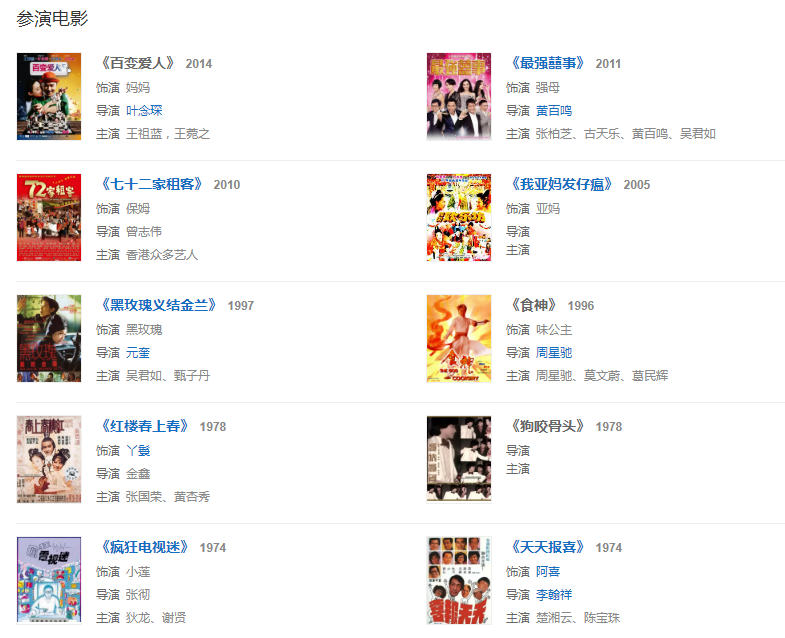Viewport: 785px width, 638px height.
Task: Open the 《疯狂电视迷》 title link
Action: point(144,547)
